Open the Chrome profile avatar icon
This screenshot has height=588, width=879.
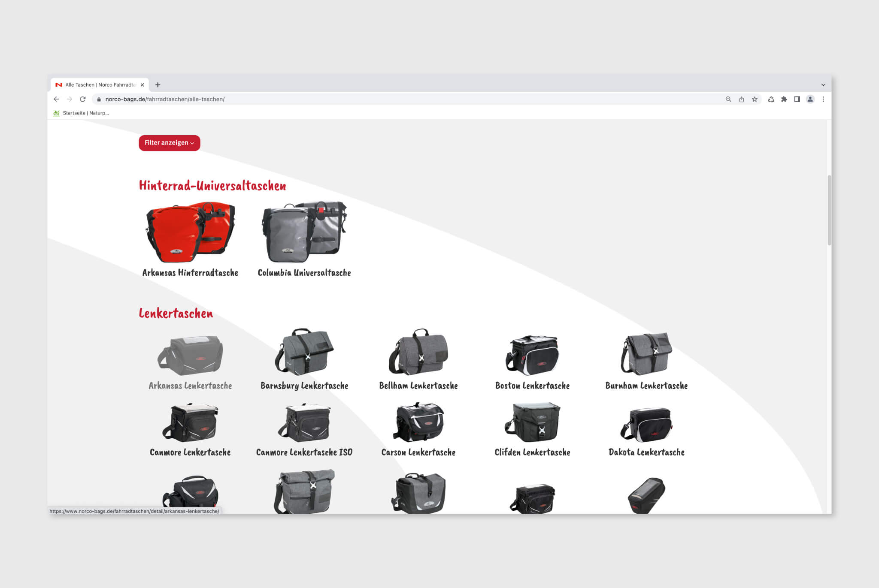810,99
